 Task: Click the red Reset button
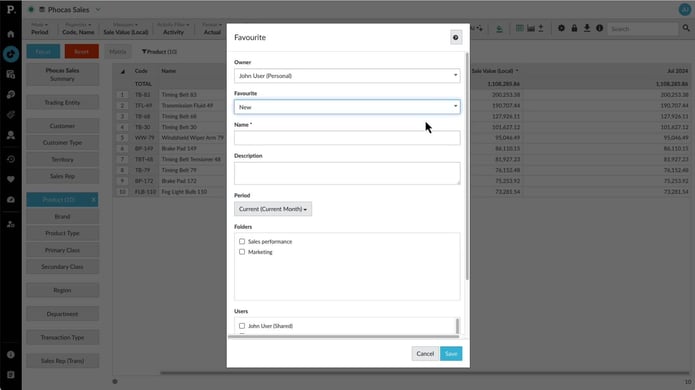(x=82, y=51)
